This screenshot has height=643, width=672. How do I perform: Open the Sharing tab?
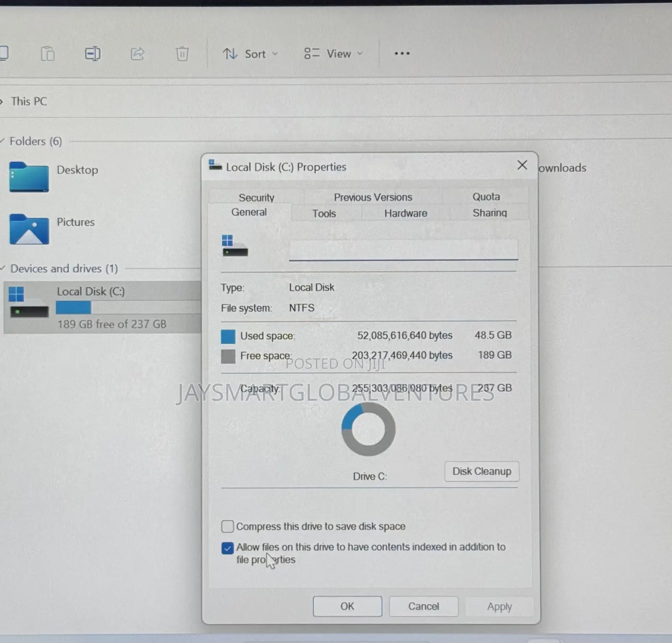point(490,212)
